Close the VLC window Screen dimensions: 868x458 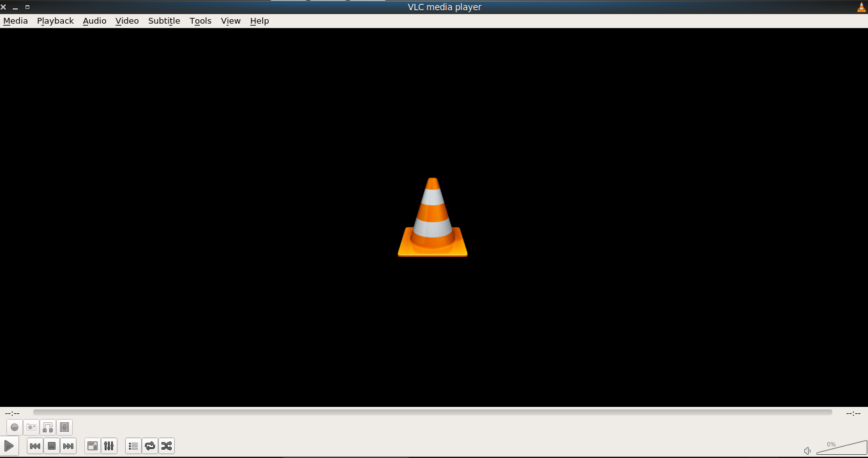point(3,7)
